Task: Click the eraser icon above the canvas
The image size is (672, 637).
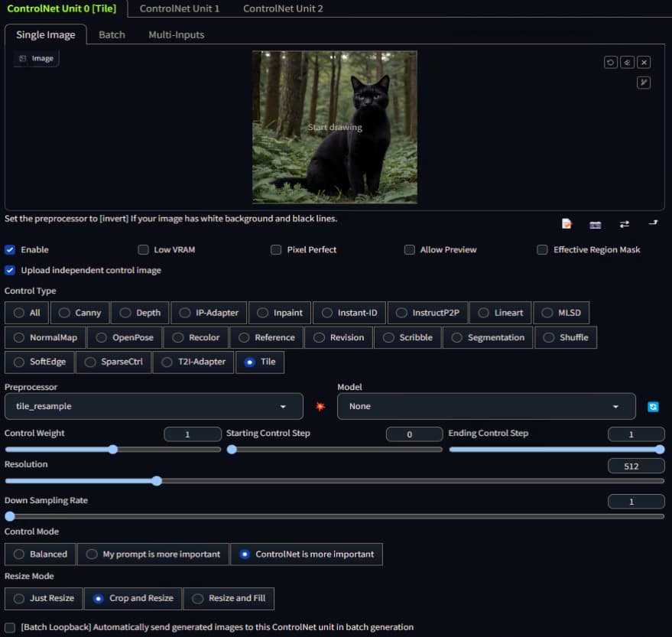Action: 627,63
